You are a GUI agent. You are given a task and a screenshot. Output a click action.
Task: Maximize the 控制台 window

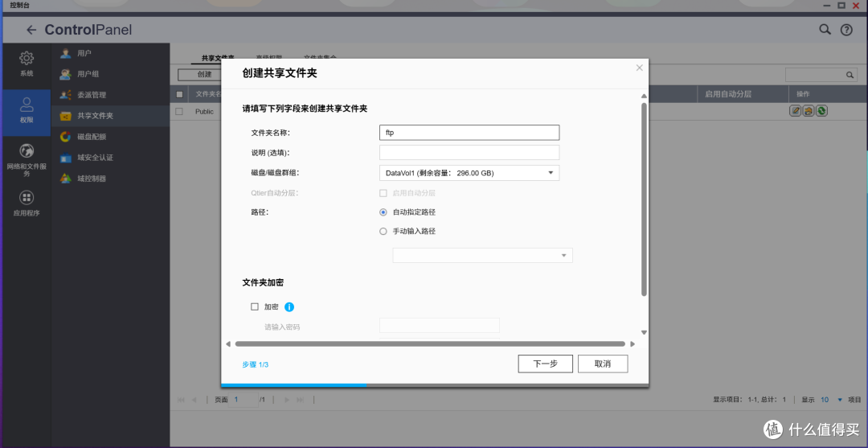click(841, 5)
